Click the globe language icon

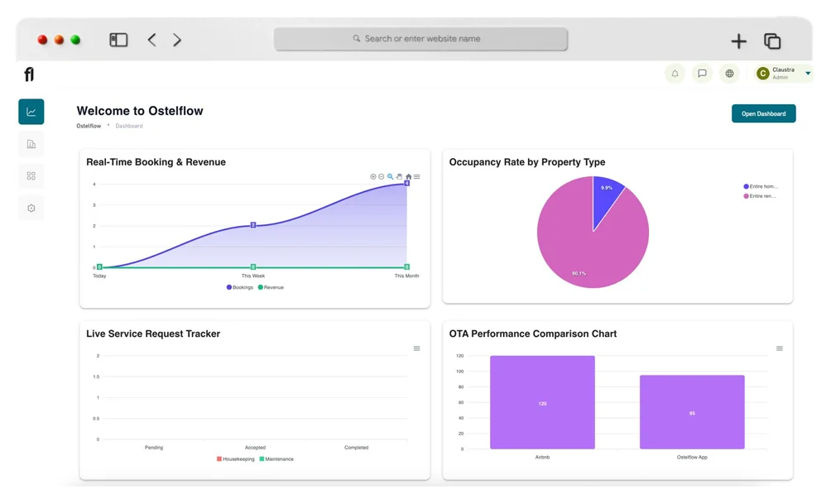click(729, 74)
